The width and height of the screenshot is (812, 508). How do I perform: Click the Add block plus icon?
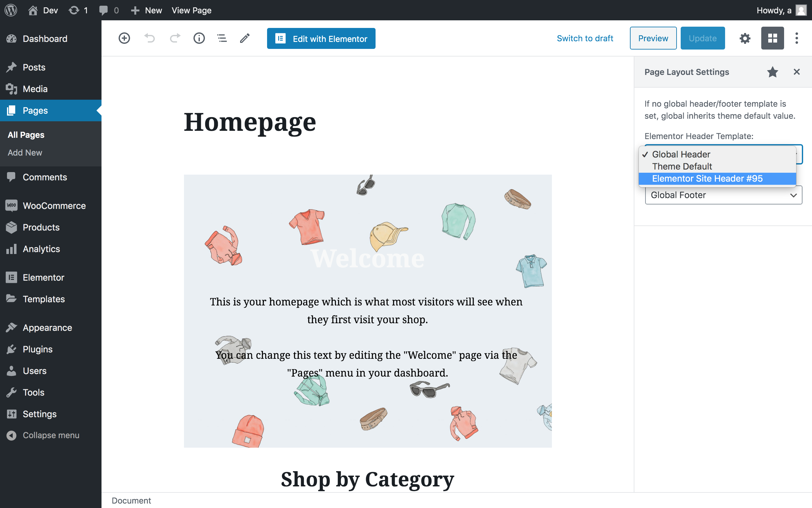(x=124, y=38)
